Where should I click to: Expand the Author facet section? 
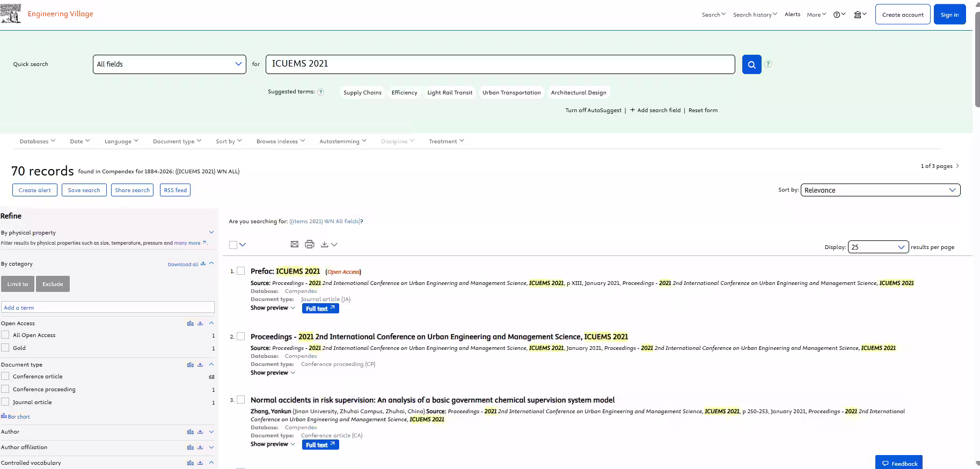point(211,431)
